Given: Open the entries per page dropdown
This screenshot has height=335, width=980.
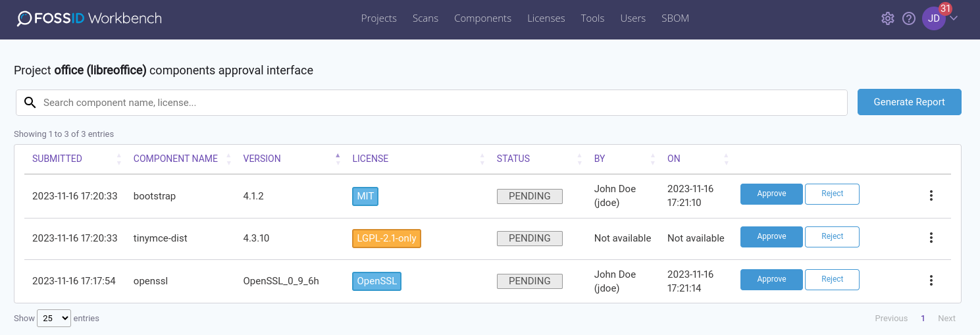Looking at the screenshot, I should tap(54, 318).
